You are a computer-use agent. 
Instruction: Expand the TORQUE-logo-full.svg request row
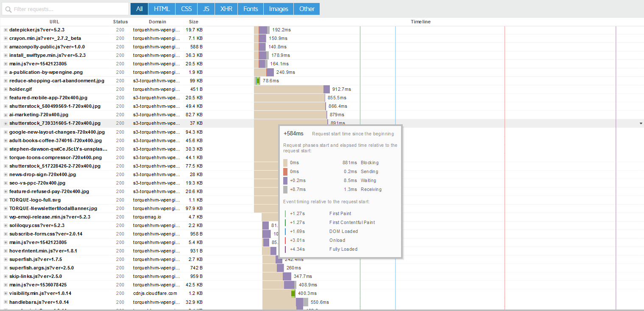click(6, 200)
